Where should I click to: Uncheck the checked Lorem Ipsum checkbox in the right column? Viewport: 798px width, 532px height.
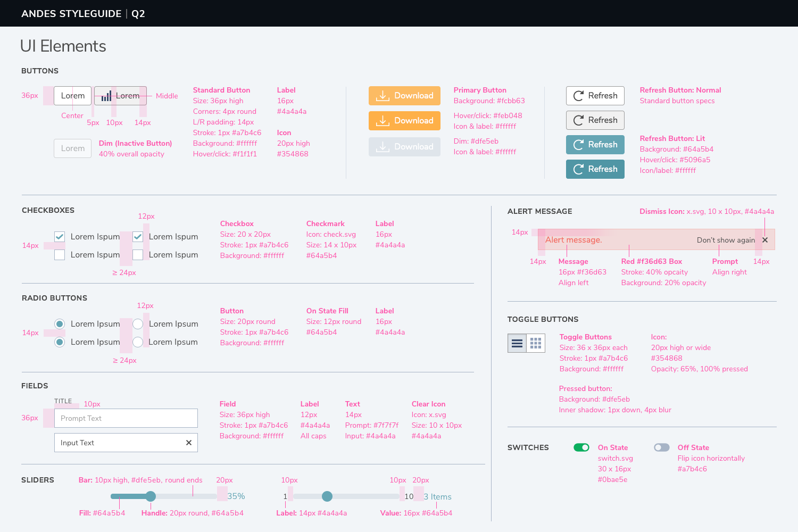138,237
